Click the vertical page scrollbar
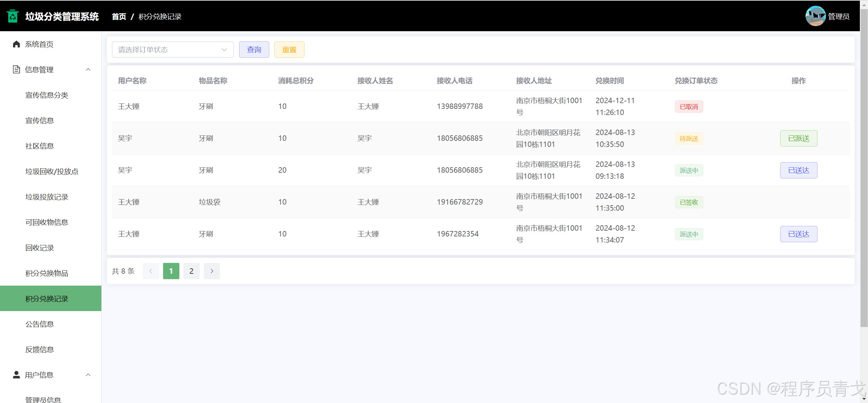868x403 pixels. click(x=864, y=170)
